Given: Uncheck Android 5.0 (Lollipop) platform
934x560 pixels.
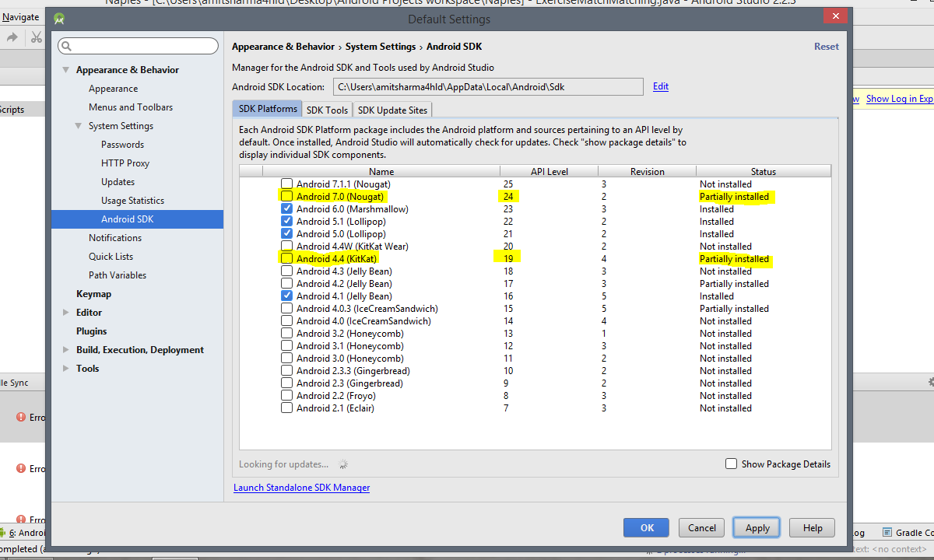Looking at the screenshot, I should [287, 234].
